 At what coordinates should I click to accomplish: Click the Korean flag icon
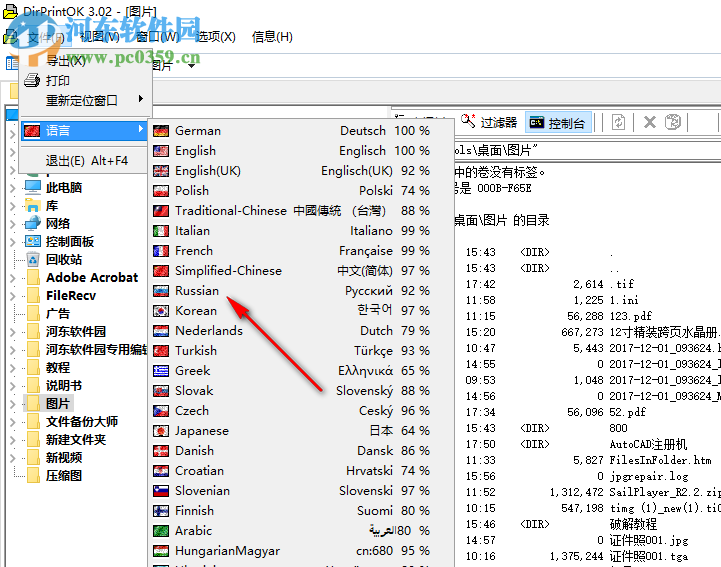pyautogui.click(x=161, y=311)
